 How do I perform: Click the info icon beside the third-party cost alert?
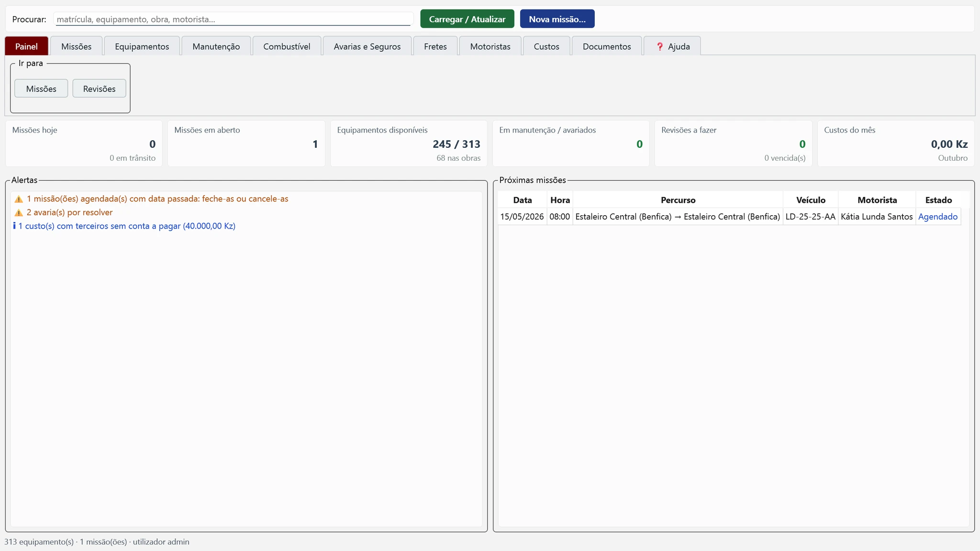pos(14,226)
